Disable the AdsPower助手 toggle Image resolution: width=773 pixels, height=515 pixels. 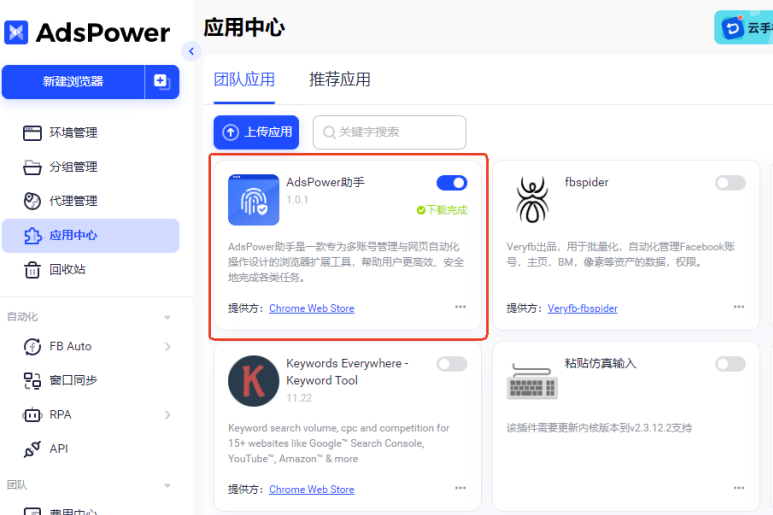point(452,183)
